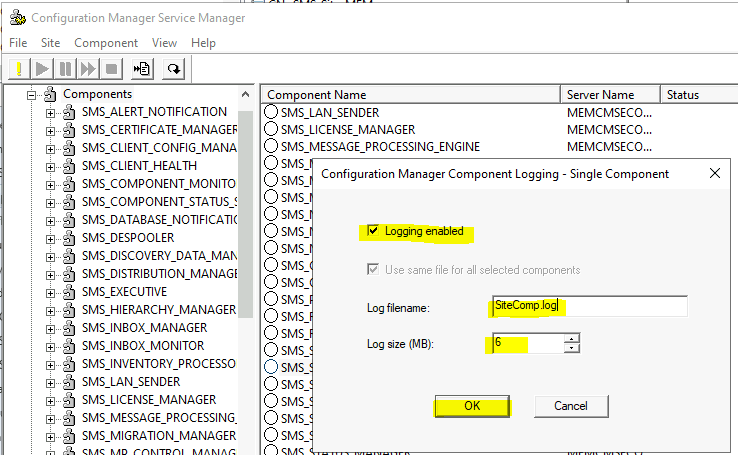
Task: Open the Component menu
Action: click(x=106, y=43)
